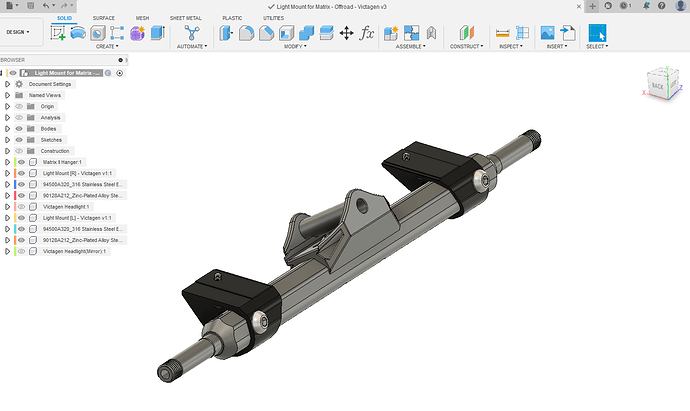Expand the Document Settings node
The height and width of the screenshot is (411, 690).
[x=7, y=84]
